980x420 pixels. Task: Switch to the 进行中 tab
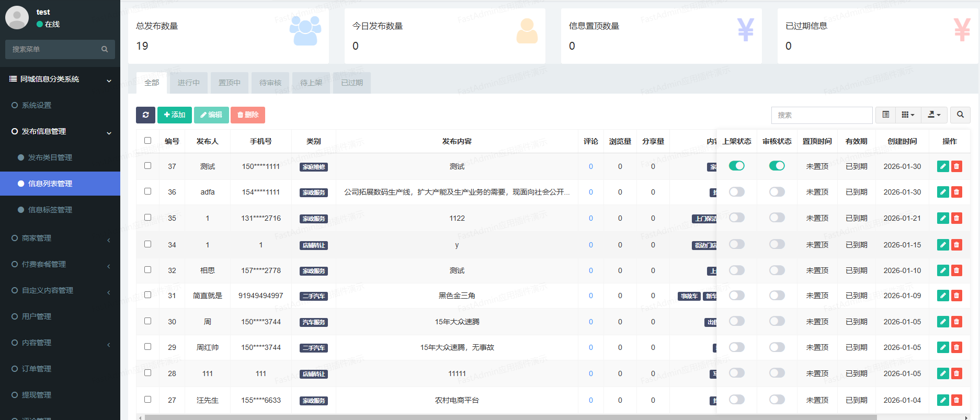[x=188, y=83]
